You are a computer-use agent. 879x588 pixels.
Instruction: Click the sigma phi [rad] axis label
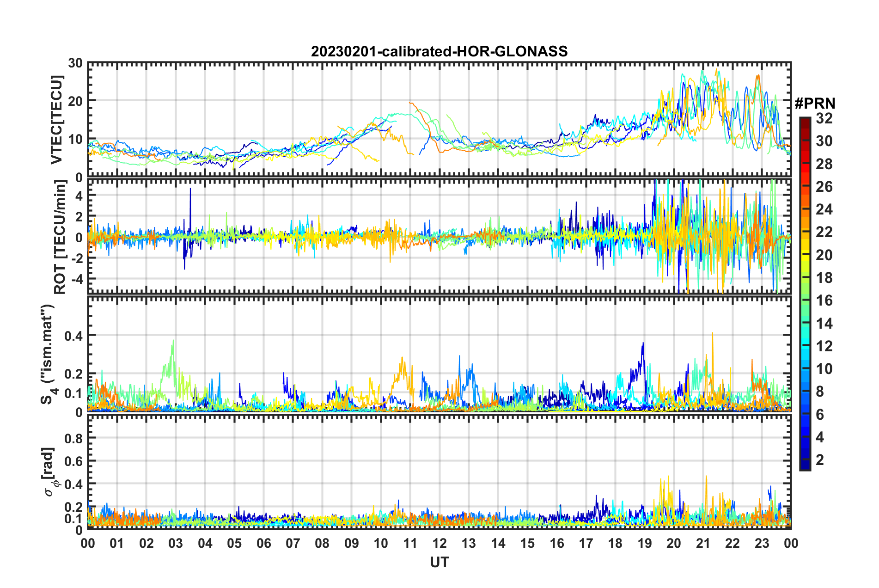coord(51,472)
